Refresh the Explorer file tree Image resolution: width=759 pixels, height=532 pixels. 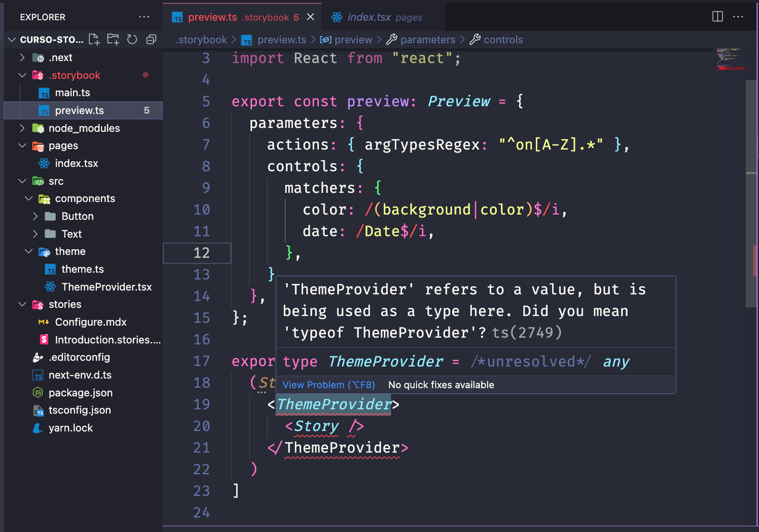pyautogui.click(x=132, y=39)
